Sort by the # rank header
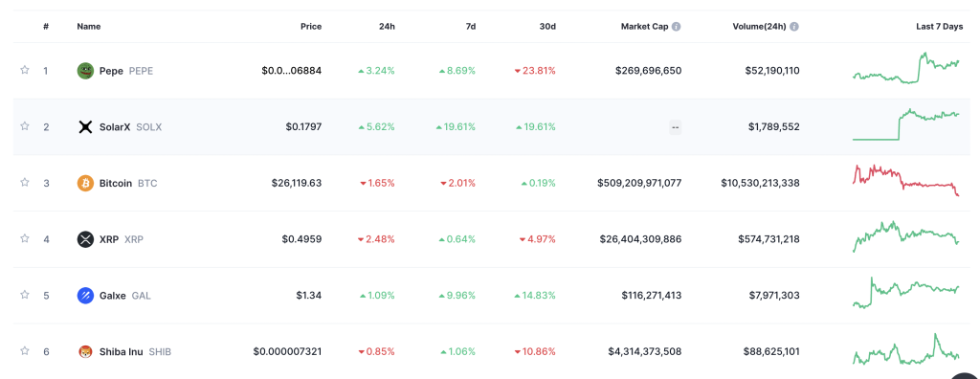980x379 pixels. click(x=46, y=27)
